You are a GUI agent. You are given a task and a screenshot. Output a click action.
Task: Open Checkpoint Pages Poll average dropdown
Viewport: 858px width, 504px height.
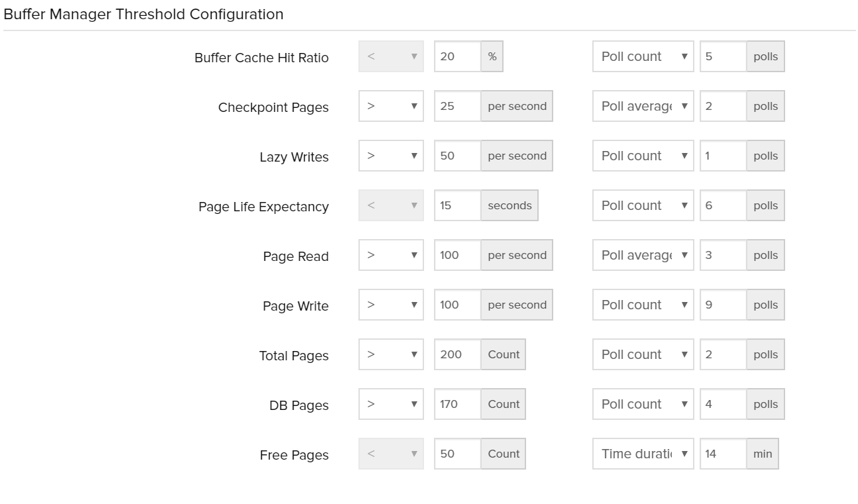pyautogui.click(x=643, y=106)
